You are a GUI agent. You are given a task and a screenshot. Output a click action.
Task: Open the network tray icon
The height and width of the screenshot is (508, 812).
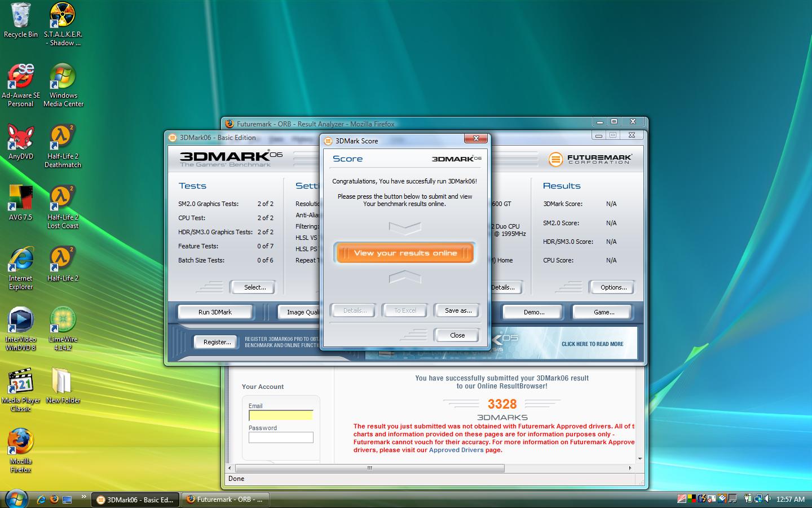[757, 499]
